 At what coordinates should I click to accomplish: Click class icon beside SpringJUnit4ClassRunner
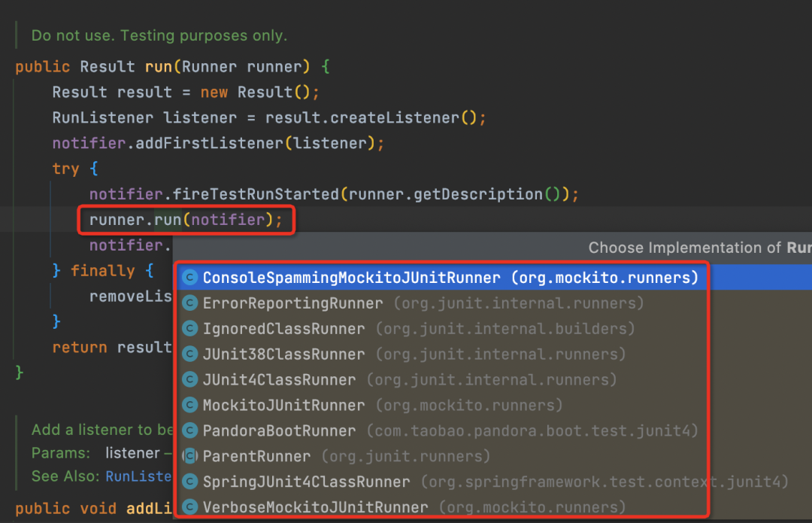pos(190,482)
